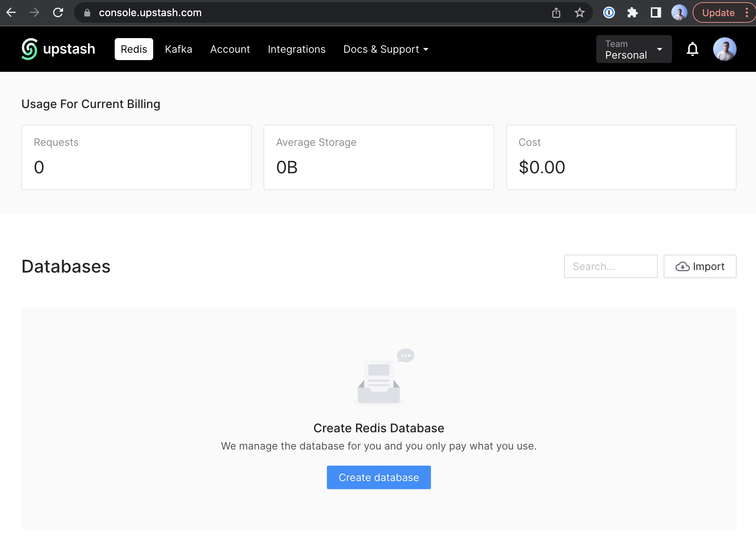The width and height of the screenshot is (756, 551).
Task: Click the database Search field
Action: [610, 266]
